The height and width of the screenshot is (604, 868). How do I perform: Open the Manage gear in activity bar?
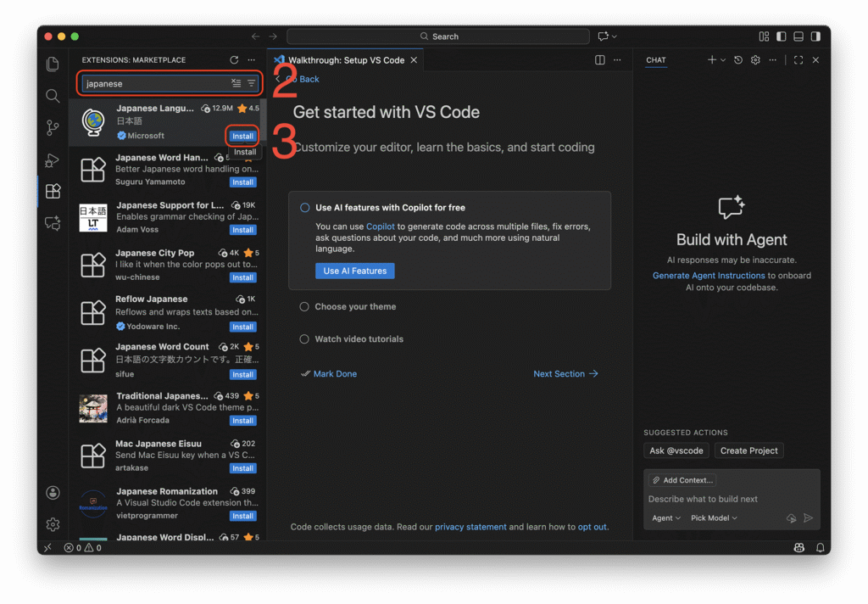[53, 524]
